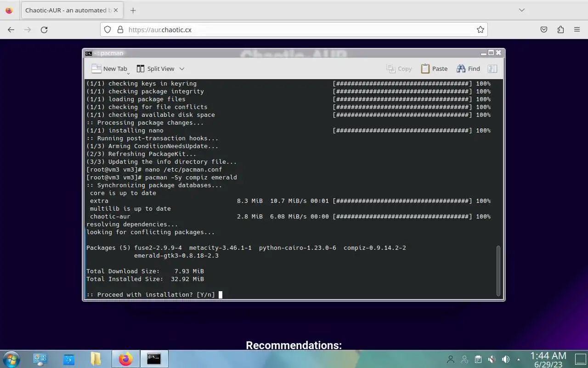Viewport: 588px width, 368px height.
Task: Click the Copy toolbar button
Action: [399, 69]
